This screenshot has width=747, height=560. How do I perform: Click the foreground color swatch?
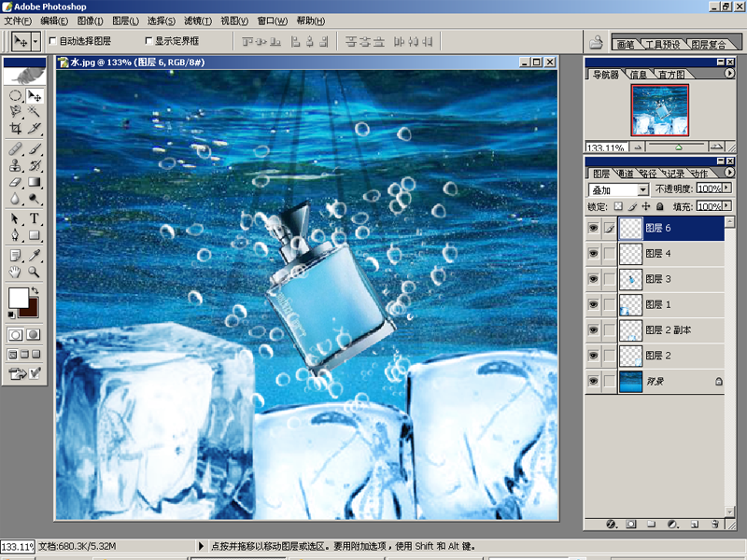18,299
